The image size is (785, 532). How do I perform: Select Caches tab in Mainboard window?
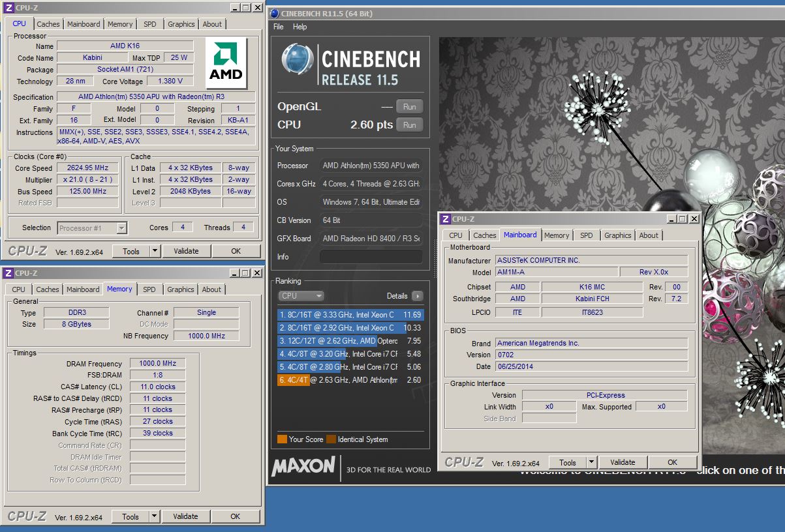(485, 235)
